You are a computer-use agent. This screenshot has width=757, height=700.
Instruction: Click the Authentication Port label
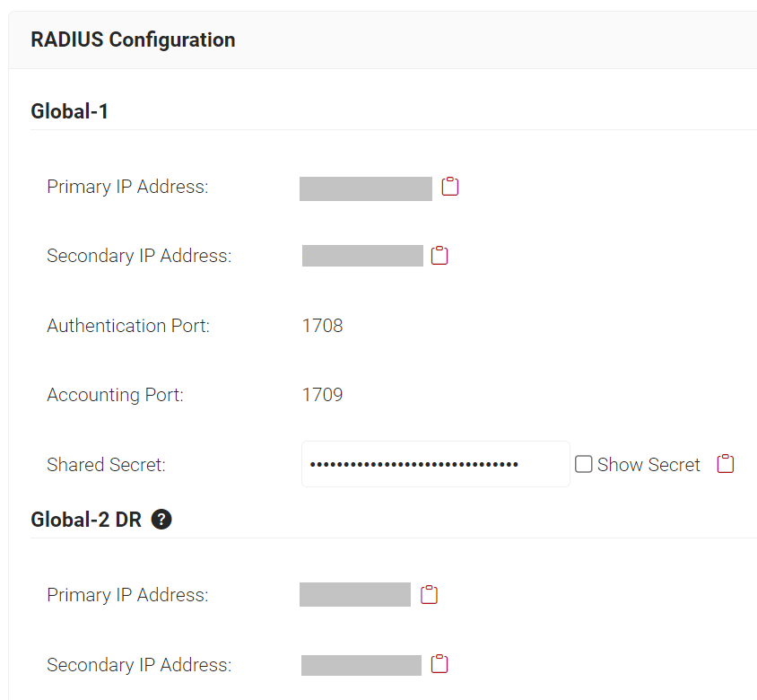pyautogui.click(x=128, y=326)
